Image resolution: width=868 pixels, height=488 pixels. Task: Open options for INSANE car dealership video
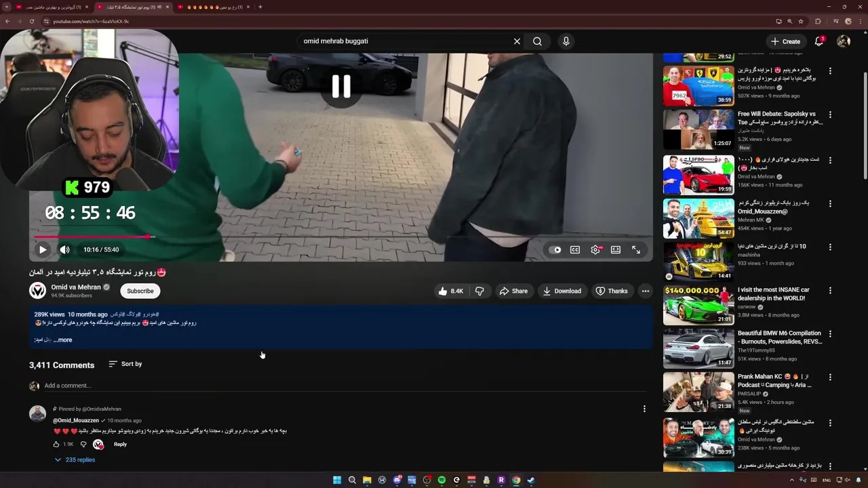pyautogui.click(x=830, y=290)
